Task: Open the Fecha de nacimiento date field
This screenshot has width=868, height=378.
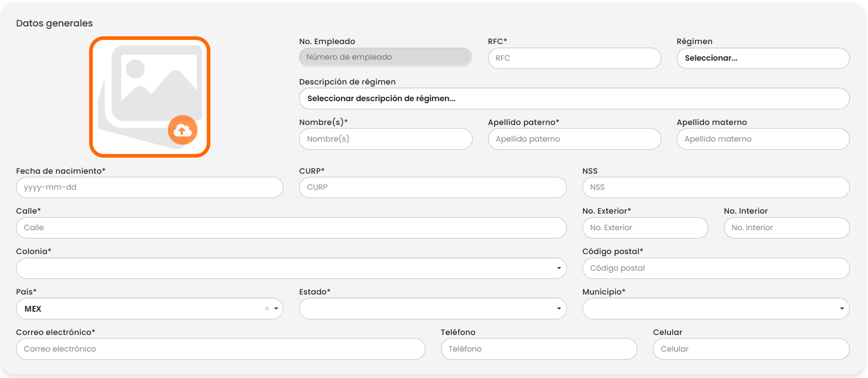Action: tap(149, 187)
